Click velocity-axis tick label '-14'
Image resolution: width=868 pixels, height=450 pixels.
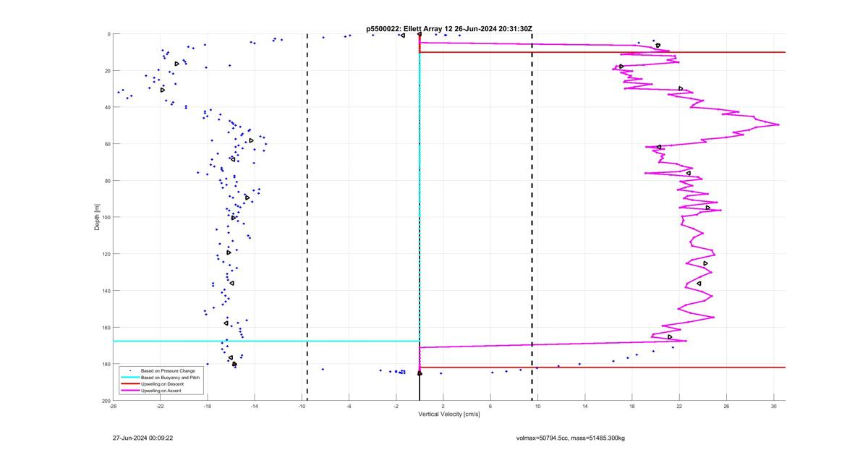[x=255, y=407]
